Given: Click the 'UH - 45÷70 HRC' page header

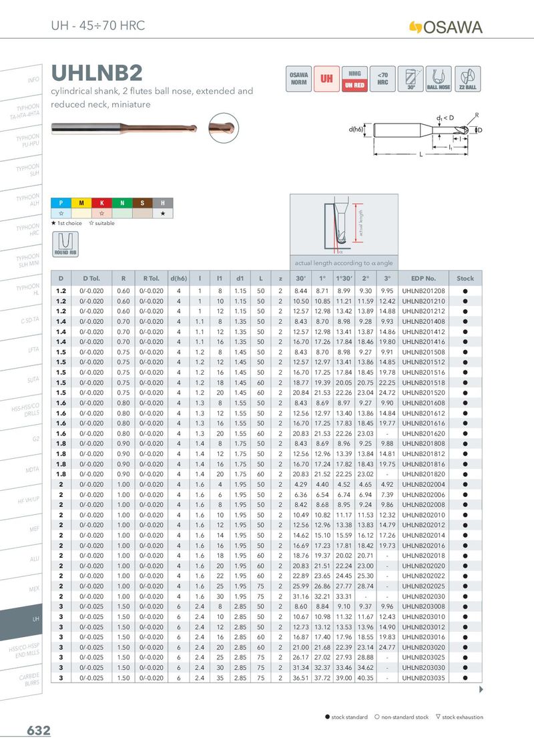Looking at the screenshot, I should 98,25.
